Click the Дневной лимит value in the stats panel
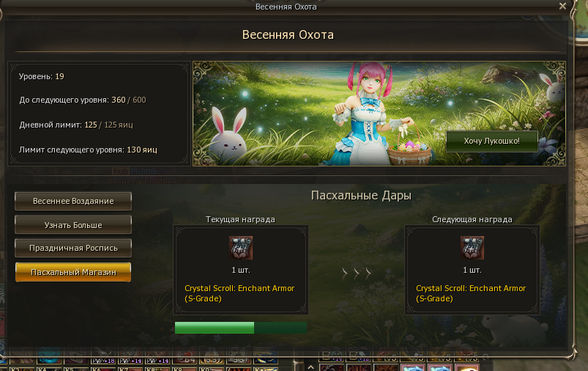The width and height of the screenshot is (588, 371). pyautogui.click(x=91, y=125)
